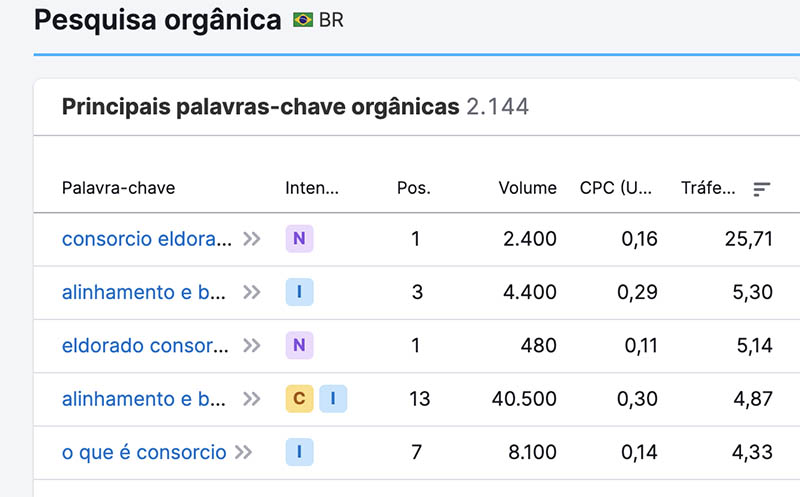Expand arrows next to o que é consorcio

pos(243,452)
